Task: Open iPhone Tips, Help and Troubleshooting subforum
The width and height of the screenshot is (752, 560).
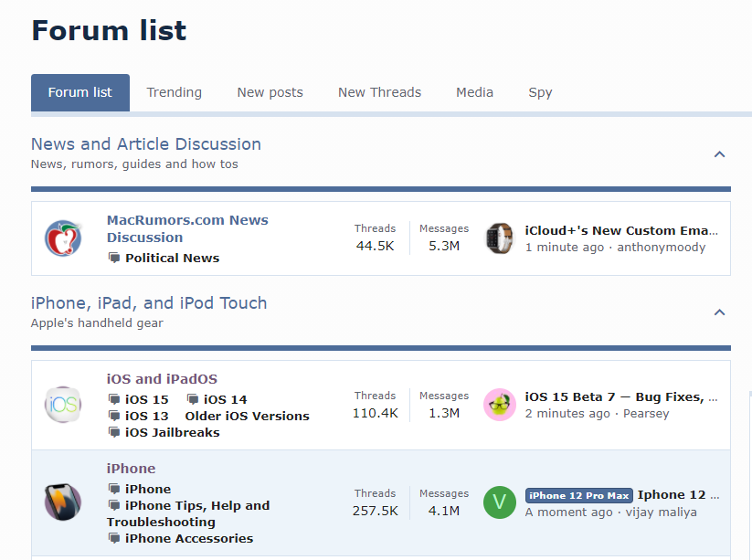Action: (188, 513)
